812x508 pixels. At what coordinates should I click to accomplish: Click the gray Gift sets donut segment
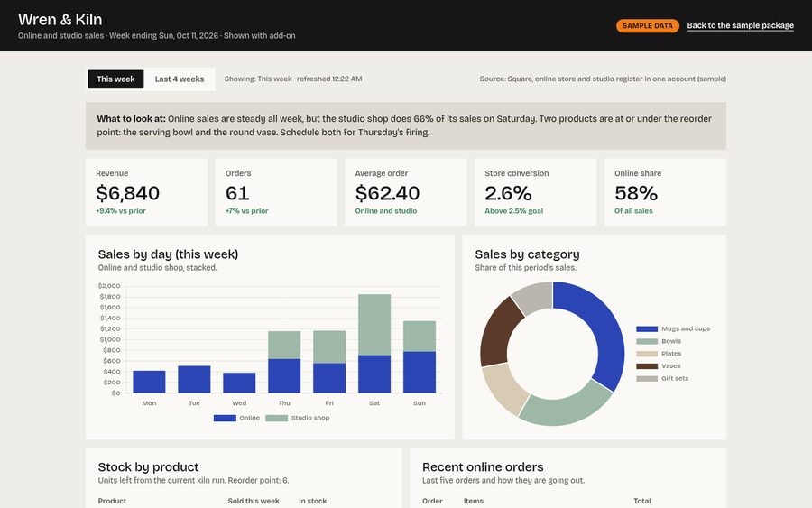[x=533, y=297]
